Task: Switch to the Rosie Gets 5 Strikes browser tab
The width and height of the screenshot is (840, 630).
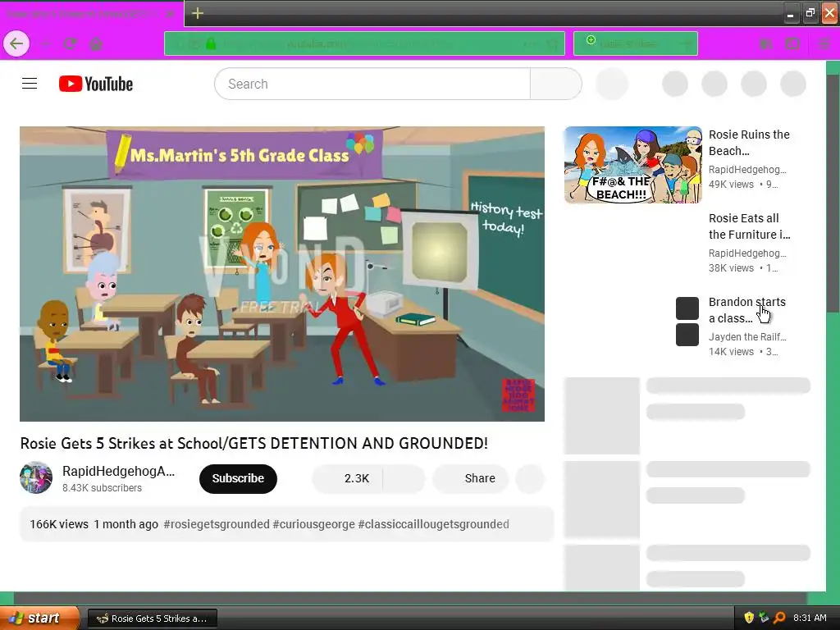Action: [x=91, y=14]
